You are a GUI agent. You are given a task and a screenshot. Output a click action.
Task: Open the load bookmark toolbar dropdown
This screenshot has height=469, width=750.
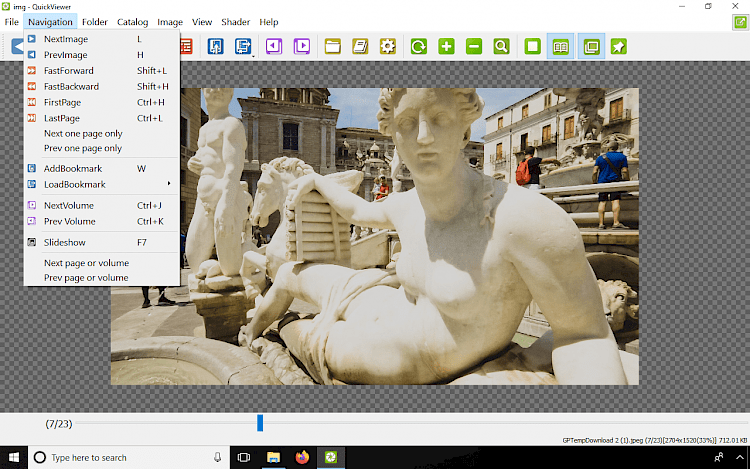pos(243,46)
